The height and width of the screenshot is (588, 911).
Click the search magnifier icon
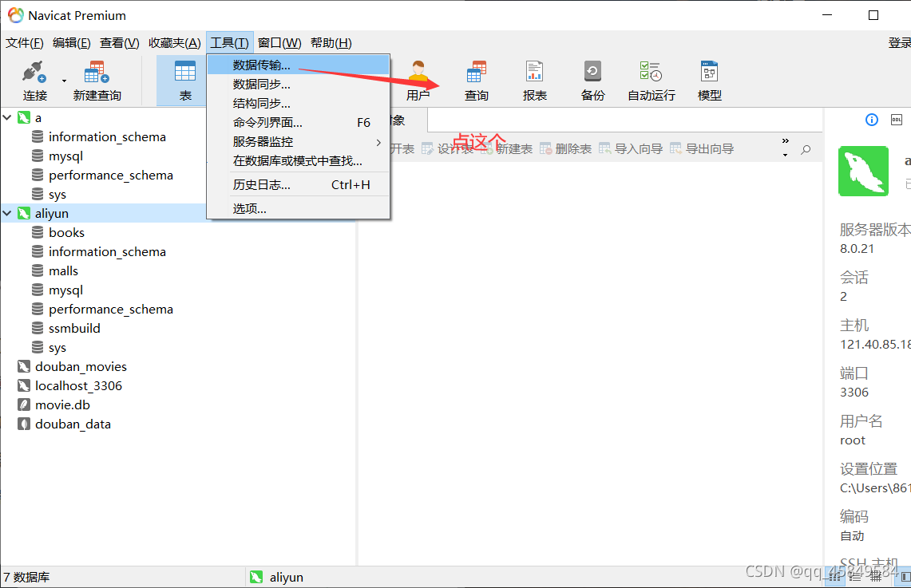tap(806, 150)
